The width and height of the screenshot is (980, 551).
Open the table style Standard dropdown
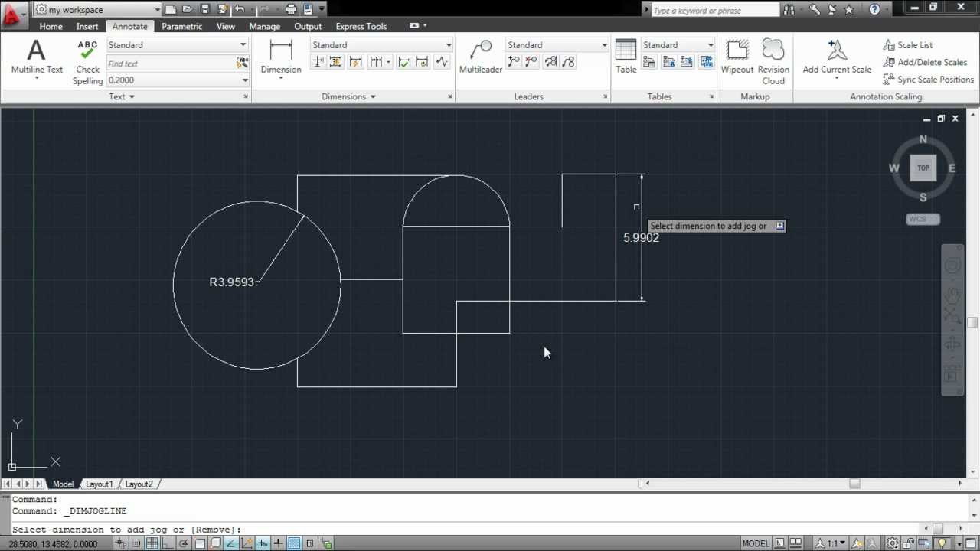(678, 45)
